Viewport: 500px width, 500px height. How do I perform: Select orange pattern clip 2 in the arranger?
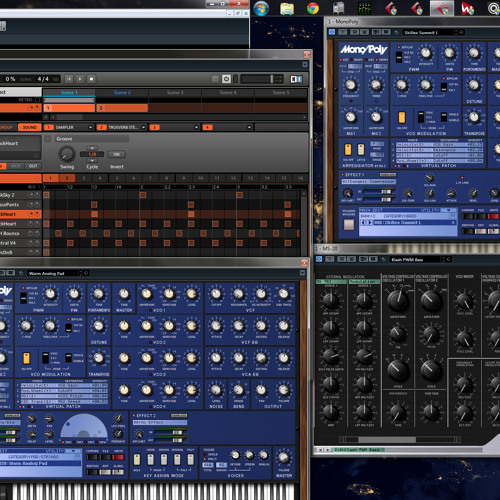122,108
